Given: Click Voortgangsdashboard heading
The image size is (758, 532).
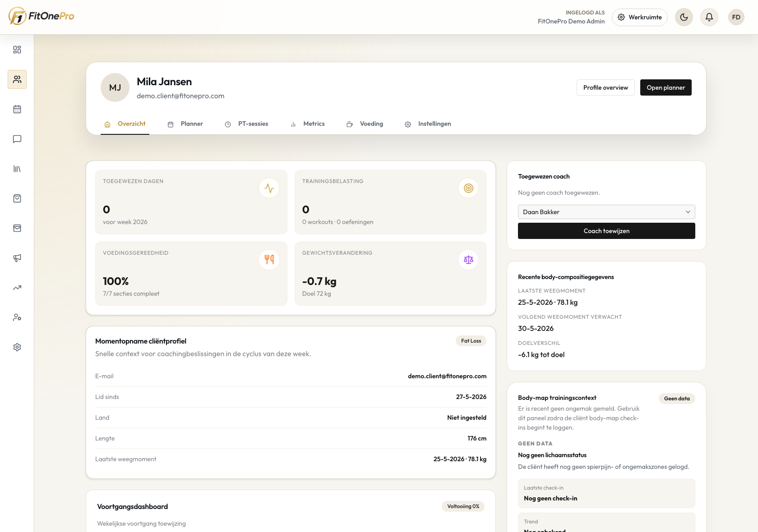Looking at the screenshot, I should [x=132, y=507].
